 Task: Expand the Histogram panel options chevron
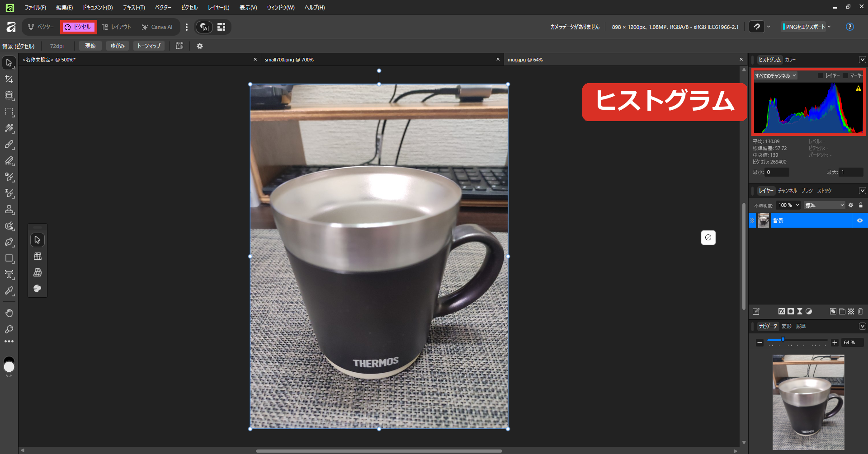pyautogui.click(x=862, y=60)
